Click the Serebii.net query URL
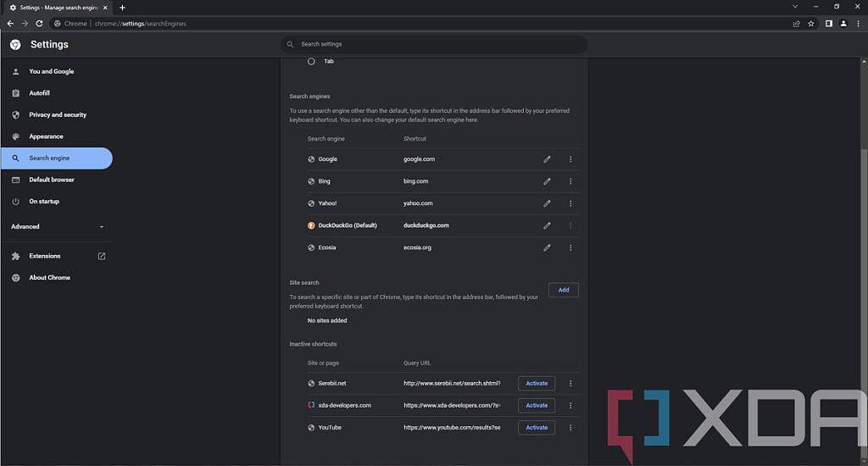This screenshot has width=868, height=466. (452, 384)
